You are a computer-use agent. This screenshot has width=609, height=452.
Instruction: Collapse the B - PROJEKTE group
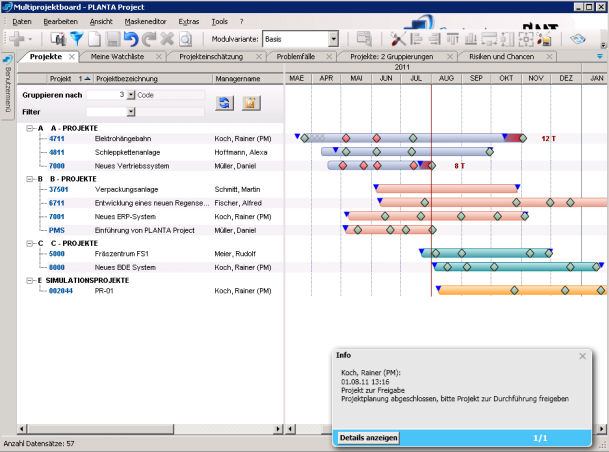point(30,179)
